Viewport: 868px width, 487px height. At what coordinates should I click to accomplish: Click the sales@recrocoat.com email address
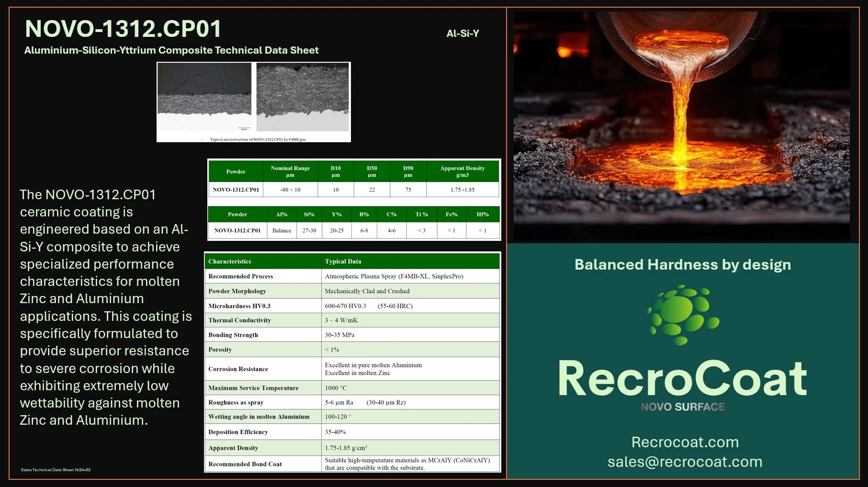685,462
